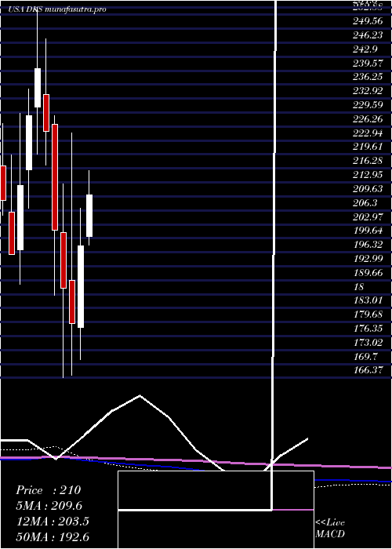Click the 183.01 price axis label
Screen dimensions: 392x549
368,300
